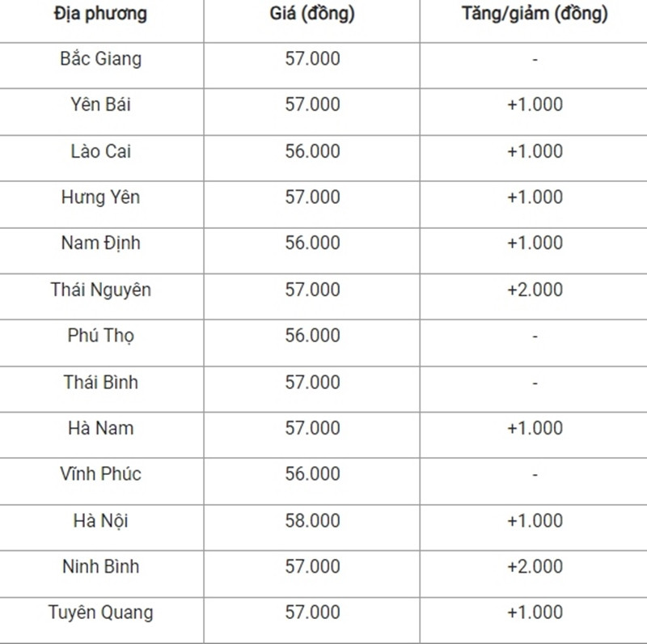Image resolution: width=647 pixels, height=644 pixels.
Task: Select the Hà Nội price 58.000
Action: (x=312, y=520)
